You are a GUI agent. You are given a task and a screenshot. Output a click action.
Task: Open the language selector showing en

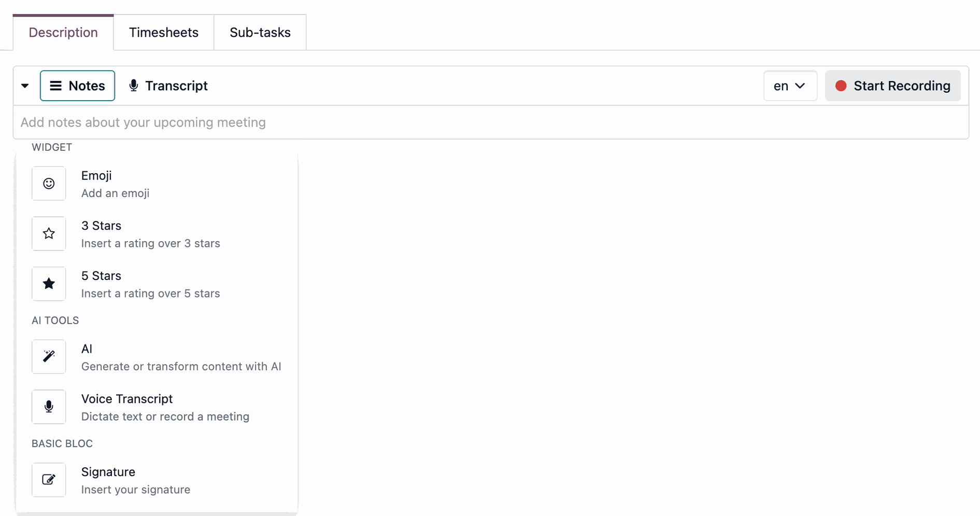point(790,86)
